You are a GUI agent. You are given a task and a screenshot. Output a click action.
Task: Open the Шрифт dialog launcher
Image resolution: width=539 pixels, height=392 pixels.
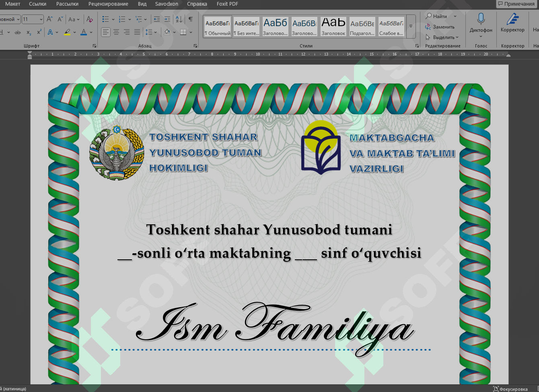coord(95,46)
